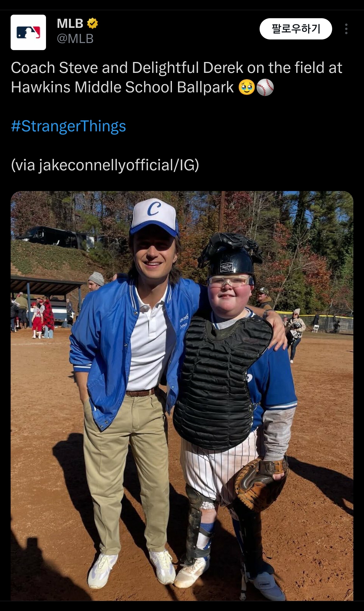This screenshot has height=611, width=364.
Task: Select the @MLB handle text
Action: point(75,39)
